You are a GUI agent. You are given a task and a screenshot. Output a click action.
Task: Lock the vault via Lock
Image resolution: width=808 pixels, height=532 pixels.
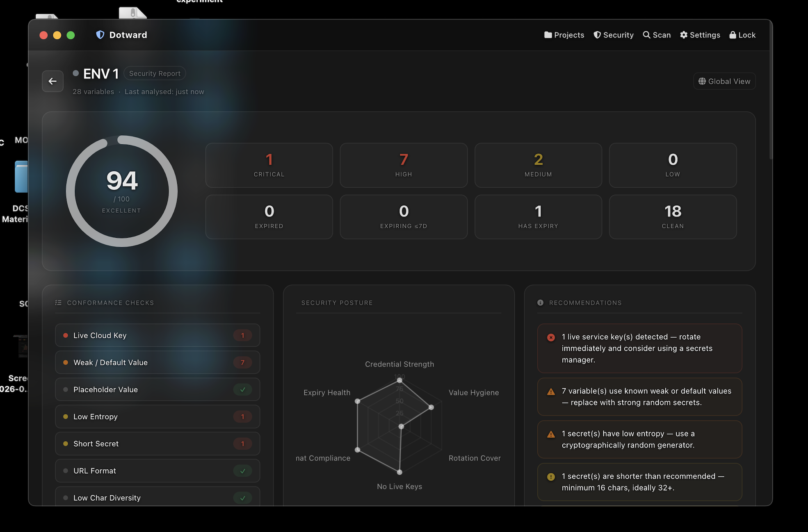pyautogui.click(x=742, y=35)
